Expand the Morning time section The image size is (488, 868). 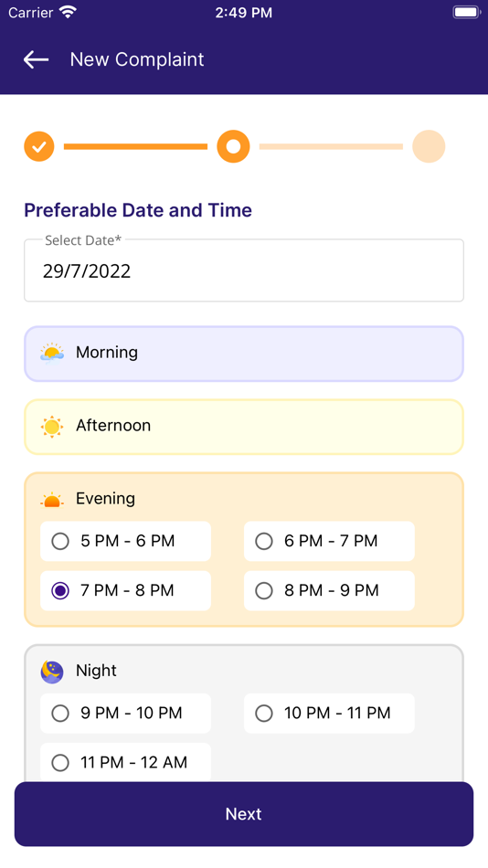point(244,354)
